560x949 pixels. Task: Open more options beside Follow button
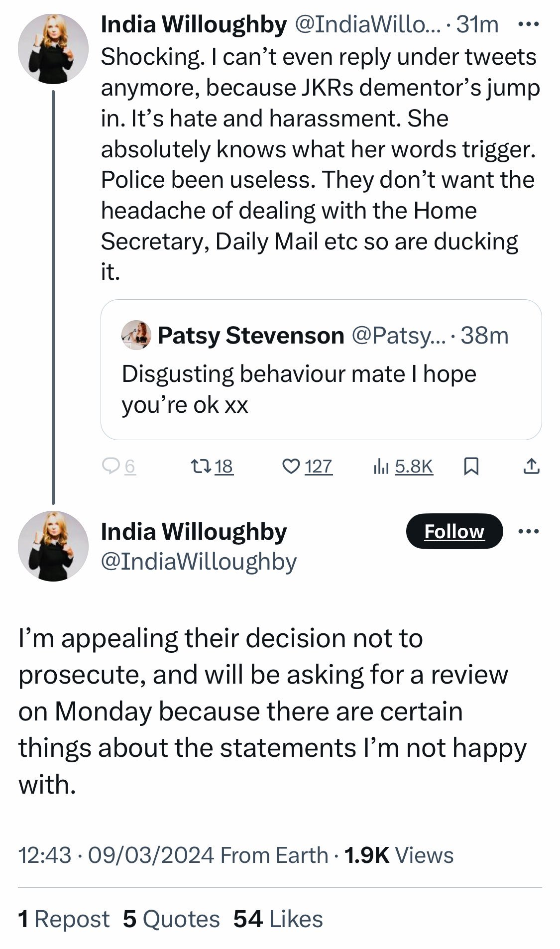(x=528, y=531)
